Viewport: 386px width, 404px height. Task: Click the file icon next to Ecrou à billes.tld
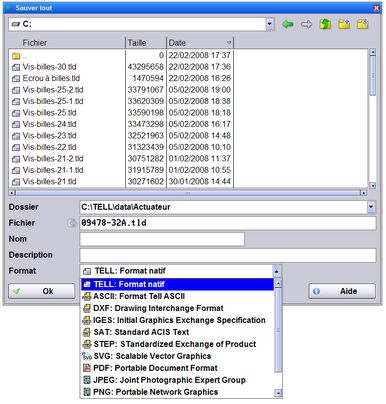pos(16,79)
